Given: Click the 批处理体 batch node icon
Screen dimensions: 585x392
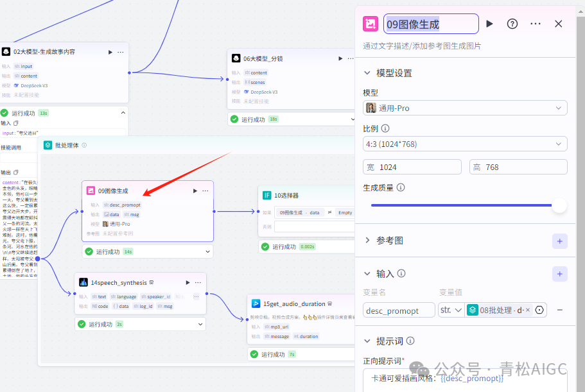Looking at the screenshot, I should tap(48, 146).
